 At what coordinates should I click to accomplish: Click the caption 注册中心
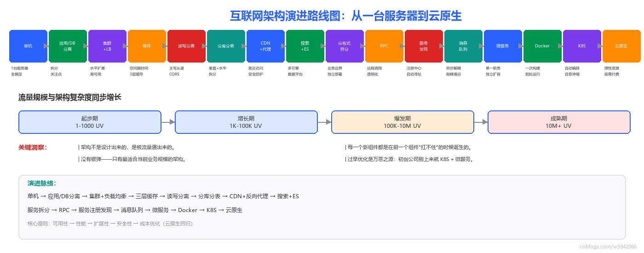414,68
